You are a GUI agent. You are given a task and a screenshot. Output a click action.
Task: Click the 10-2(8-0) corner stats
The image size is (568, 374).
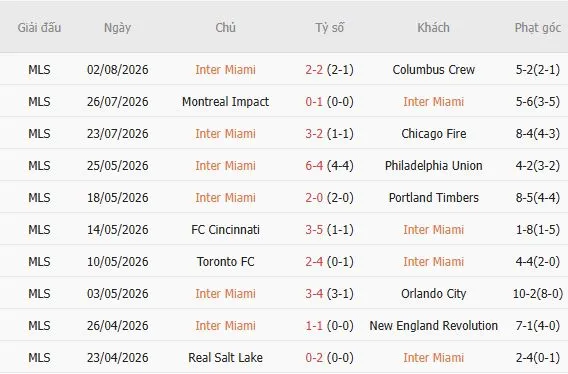(x=538, y=294)
